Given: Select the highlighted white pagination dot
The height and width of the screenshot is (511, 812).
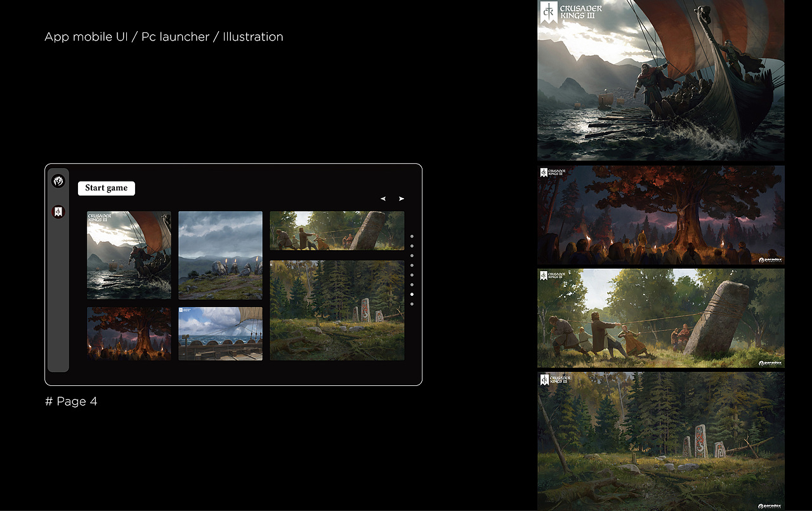Looking at the screenshot, I should [412, 295].
